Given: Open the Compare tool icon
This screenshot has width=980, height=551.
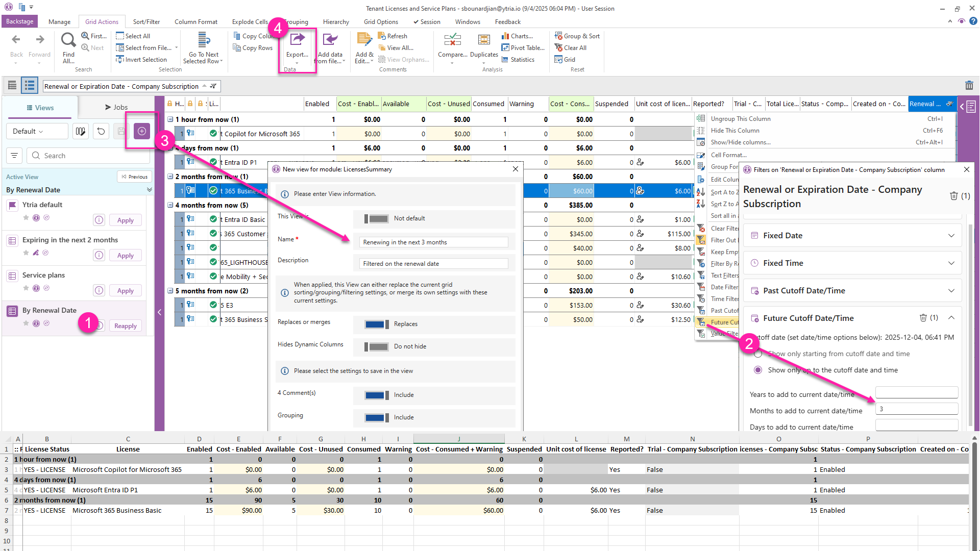Looking at the screenshot, I should tap(452, 41).
